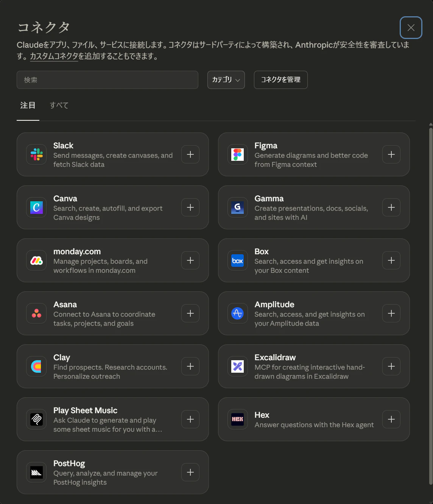
Task: Add Play Sheet Music connector with plus
Action: (190, 419)
